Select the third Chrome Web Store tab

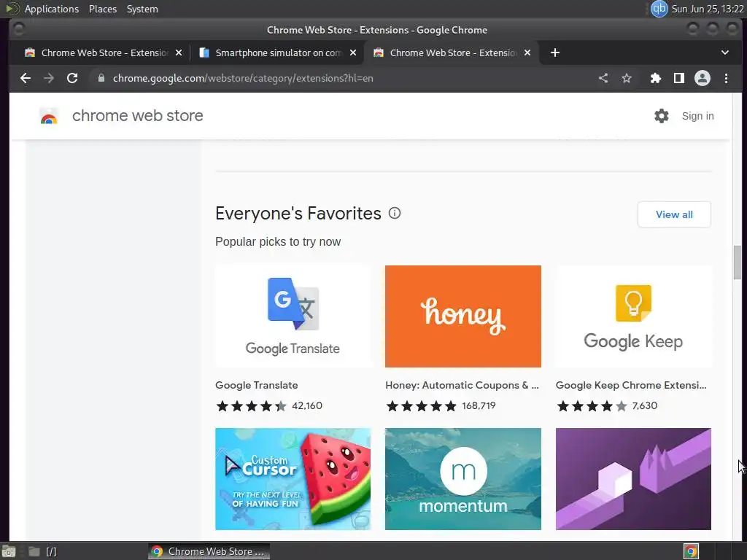[451, 52]
